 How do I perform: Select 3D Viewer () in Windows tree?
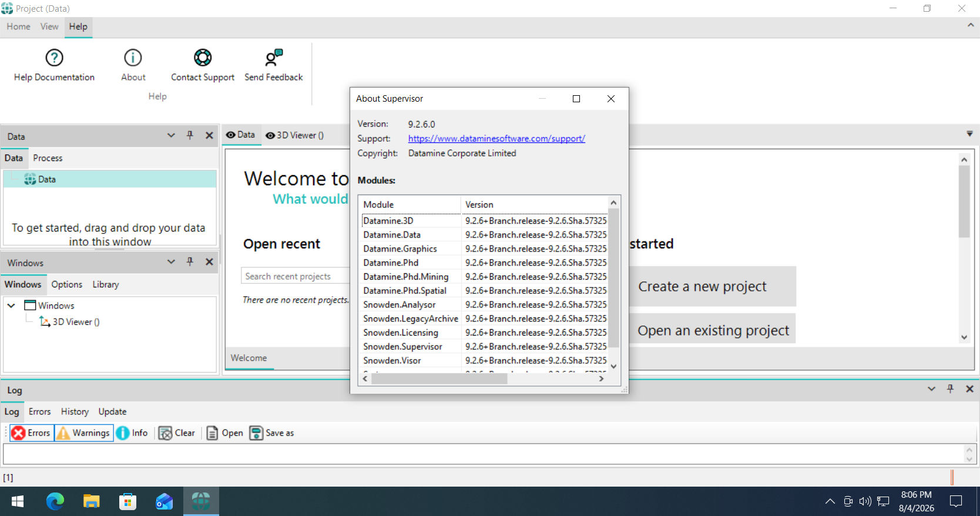point(69,322)
